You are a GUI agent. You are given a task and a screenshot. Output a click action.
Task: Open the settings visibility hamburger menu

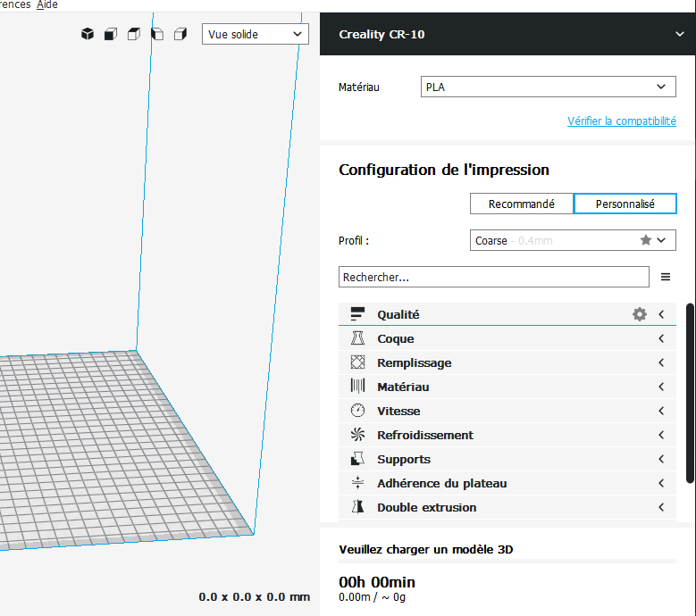pyautogui.click(x=666, y=277)
